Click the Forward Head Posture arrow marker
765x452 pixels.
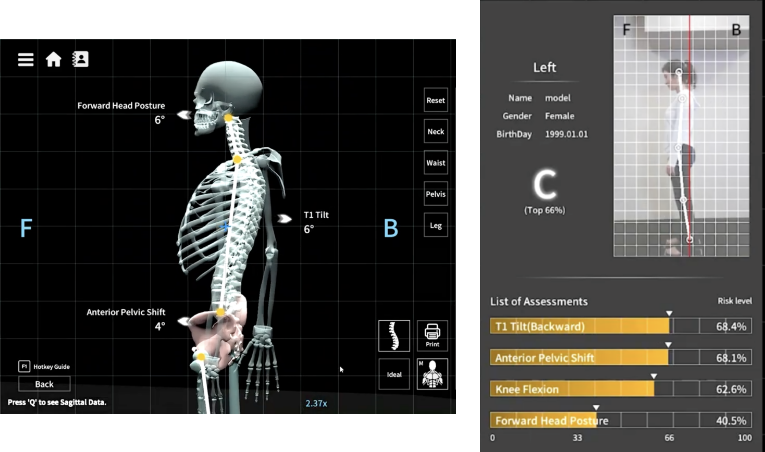point(184,116)
